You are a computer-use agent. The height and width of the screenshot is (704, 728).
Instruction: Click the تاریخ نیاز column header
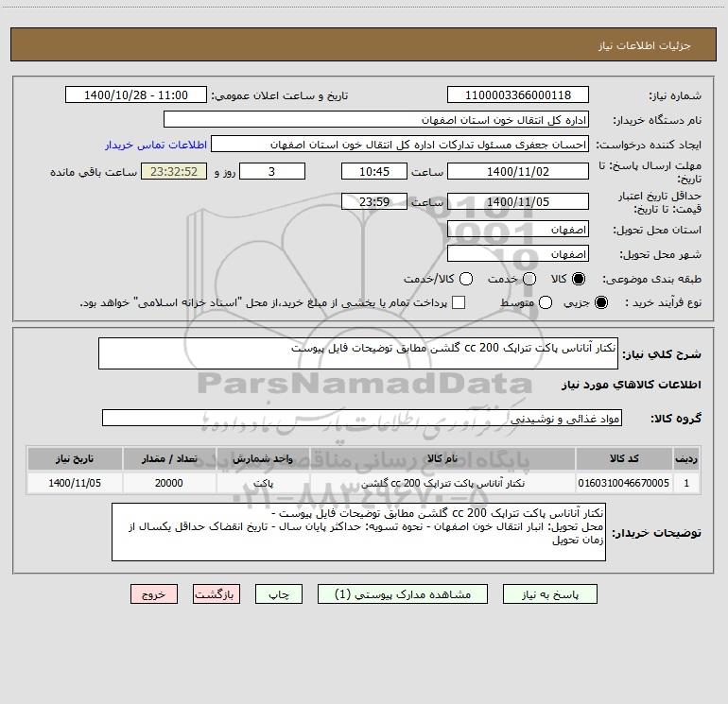pos(75,458)
